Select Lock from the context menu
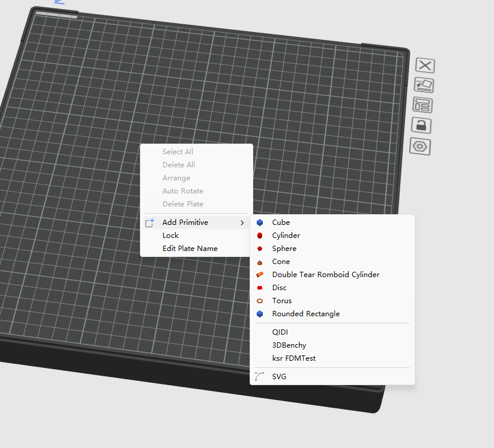Viewport: 494px width, 448px height. 196,236
